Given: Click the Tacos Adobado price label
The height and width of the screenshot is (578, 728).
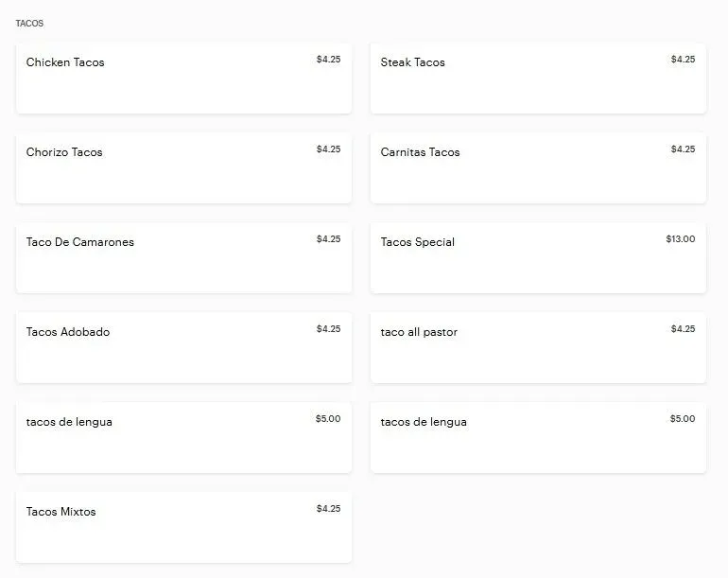Looking at the screenshot, I should click(x=328, y=329).
